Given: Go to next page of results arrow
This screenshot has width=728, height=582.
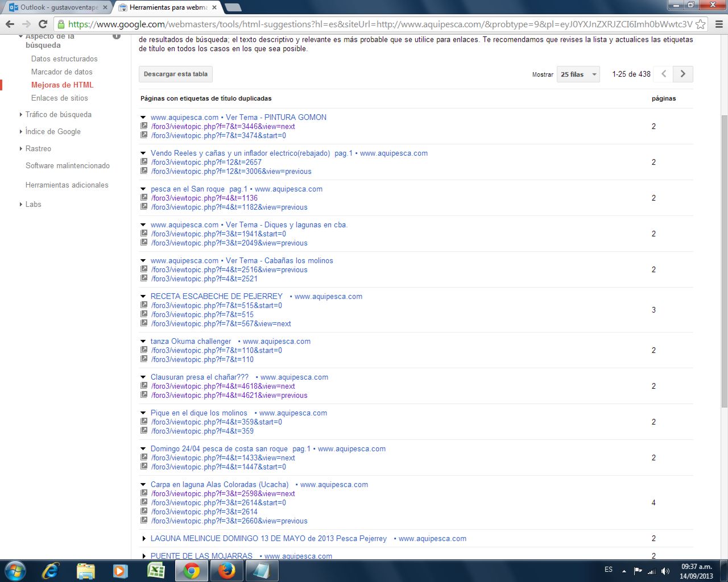Looking at the screenshot, I should pos(683,74).
